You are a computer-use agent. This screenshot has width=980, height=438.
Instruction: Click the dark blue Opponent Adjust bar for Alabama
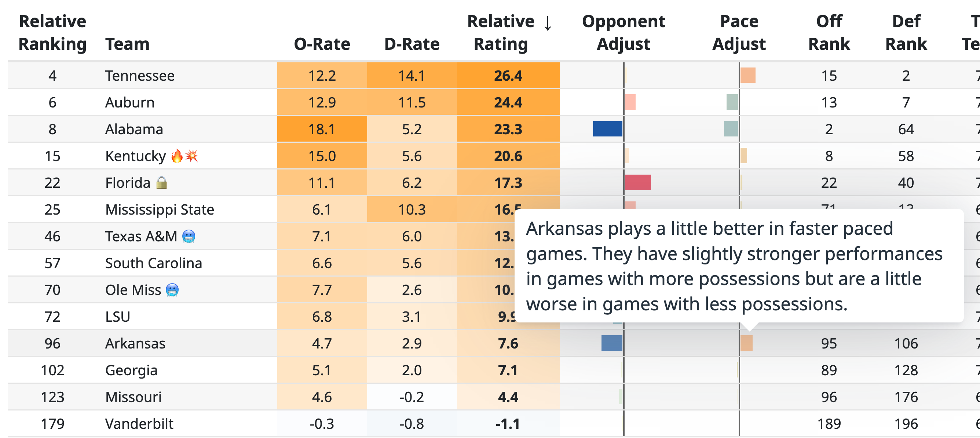coord(608,129)
